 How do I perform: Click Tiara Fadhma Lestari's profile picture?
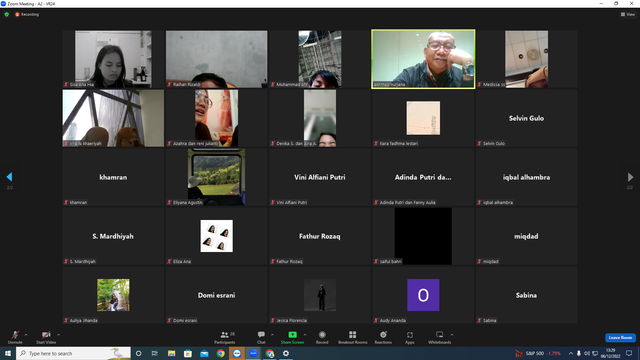[423, 118]
